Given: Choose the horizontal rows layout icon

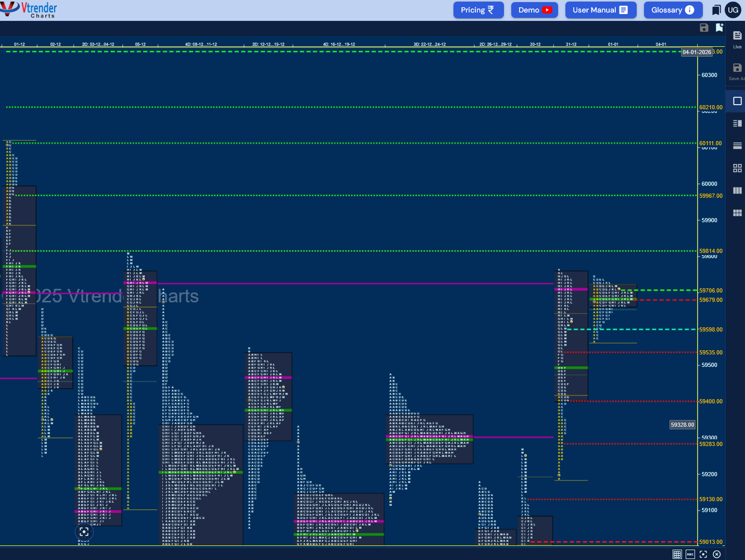Looking at the screenshot, I should [737, 146].
